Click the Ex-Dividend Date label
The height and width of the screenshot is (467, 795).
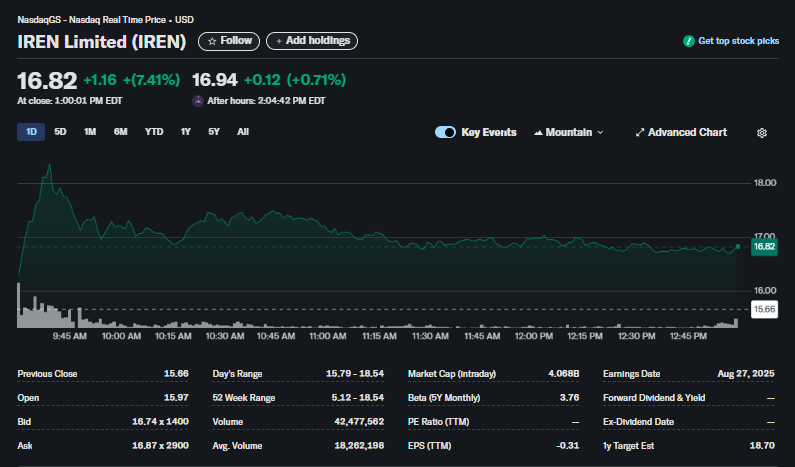point(638,422)
